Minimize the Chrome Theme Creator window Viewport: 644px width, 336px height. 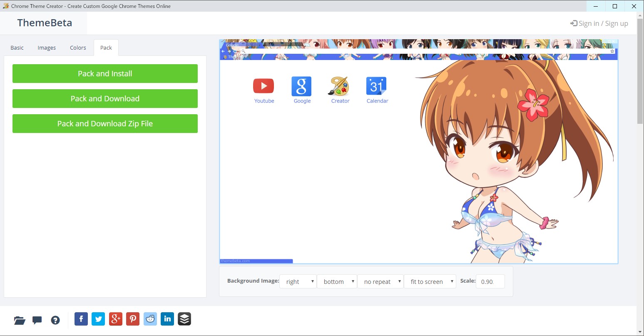point(596,6)
